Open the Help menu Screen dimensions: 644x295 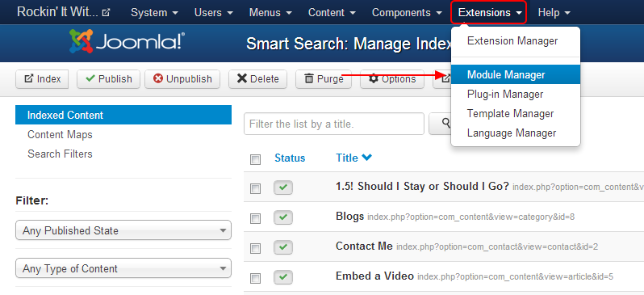pyautogui.click(x=554, y=13)
